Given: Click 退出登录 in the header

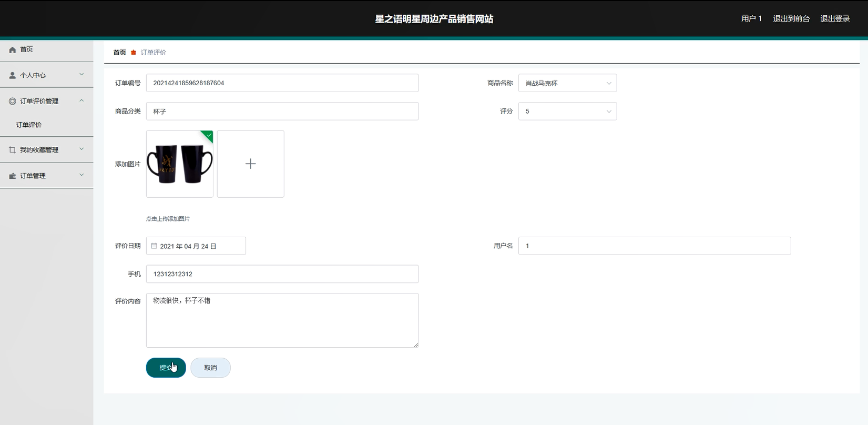Looking at the screenshot, I should (835, 18).
